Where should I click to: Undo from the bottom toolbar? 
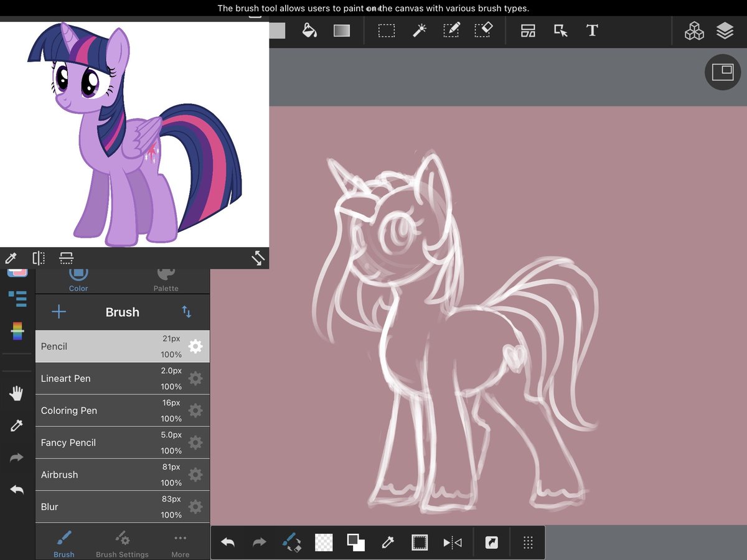228,543
